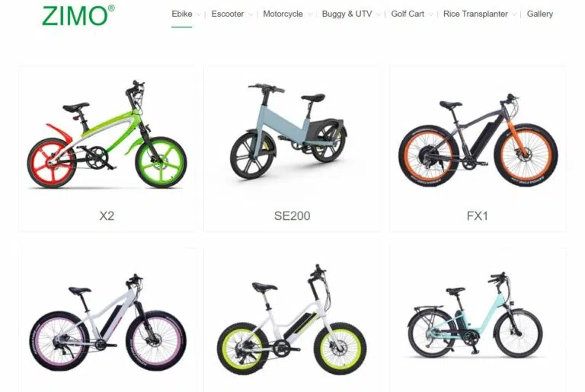The image size is (585, 392).
Task: Expand the Golf Cart dropdown arrow
Action: [431, 15]
